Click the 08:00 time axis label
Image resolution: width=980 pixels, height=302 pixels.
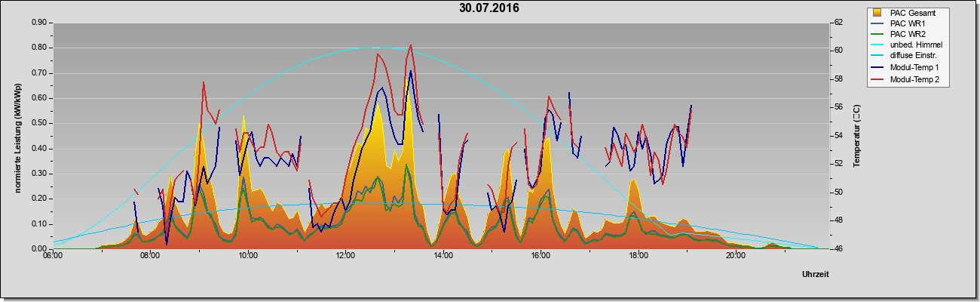coord(150,255)
